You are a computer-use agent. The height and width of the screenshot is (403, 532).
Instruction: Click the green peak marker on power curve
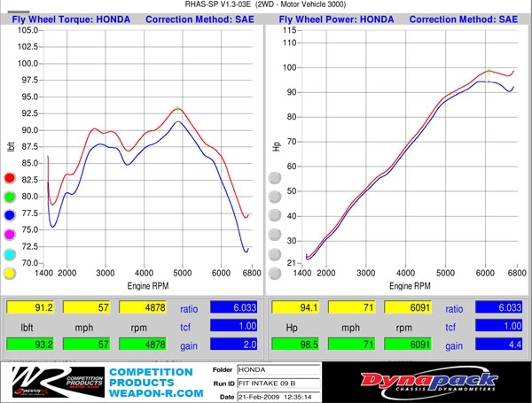click(x=489, y=71)
